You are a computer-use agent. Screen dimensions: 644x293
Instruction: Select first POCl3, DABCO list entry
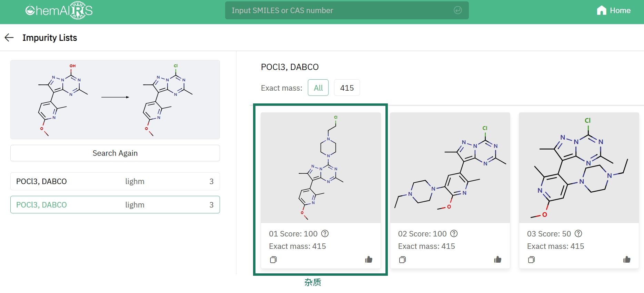115,181
